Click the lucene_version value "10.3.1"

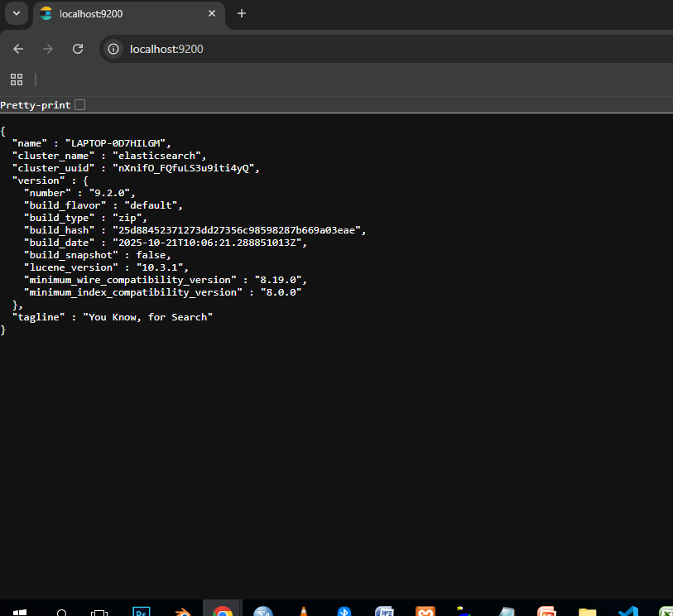point(161,268)
